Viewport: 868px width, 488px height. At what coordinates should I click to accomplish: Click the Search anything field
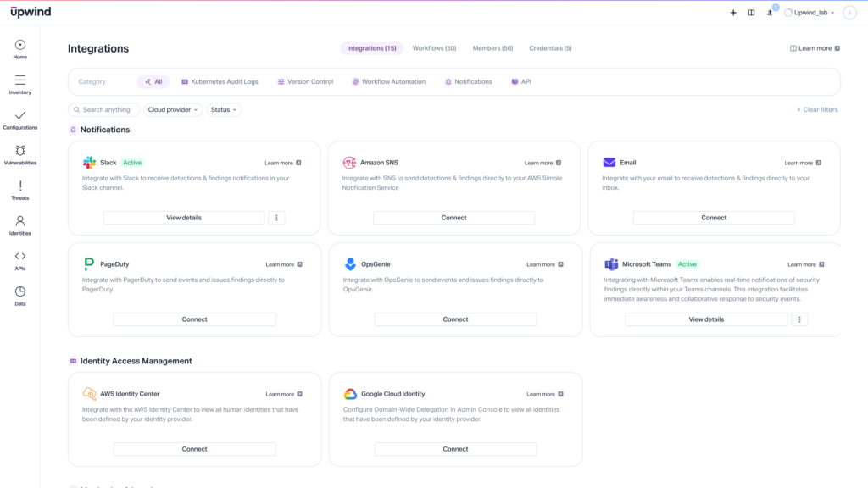pyautogui.click(x=103, y=109)
